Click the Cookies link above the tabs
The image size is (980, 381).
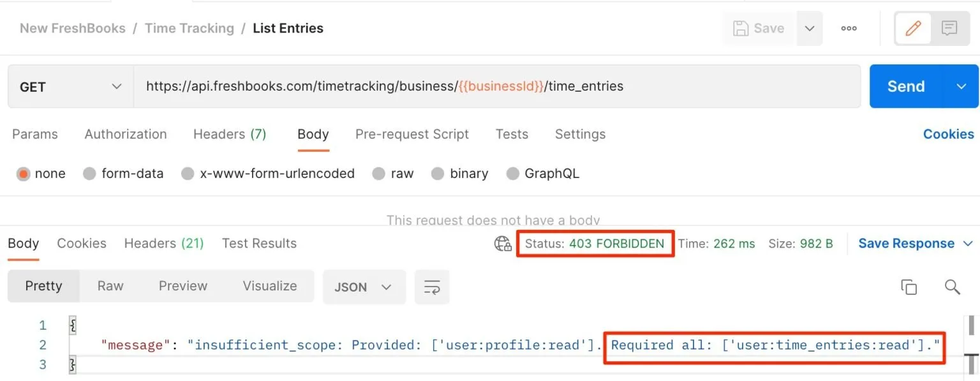click(x=948, y=134)
